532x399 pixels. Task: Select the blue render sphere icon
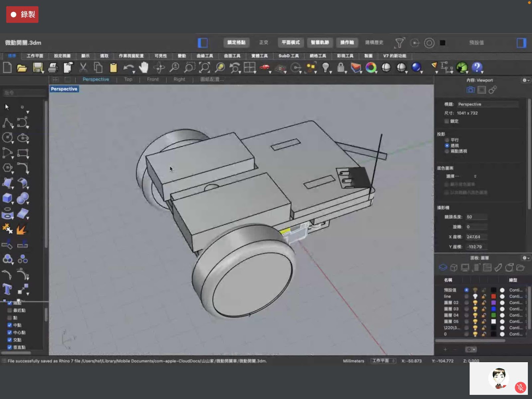click(x=416, y=67)
